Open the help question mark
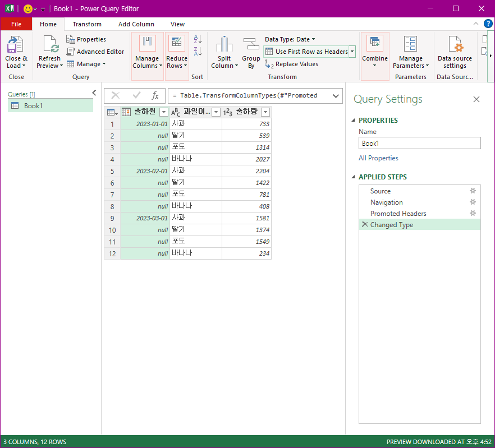Image resolution: width=495 pixels, height=448 pixels. click(488, 24)
